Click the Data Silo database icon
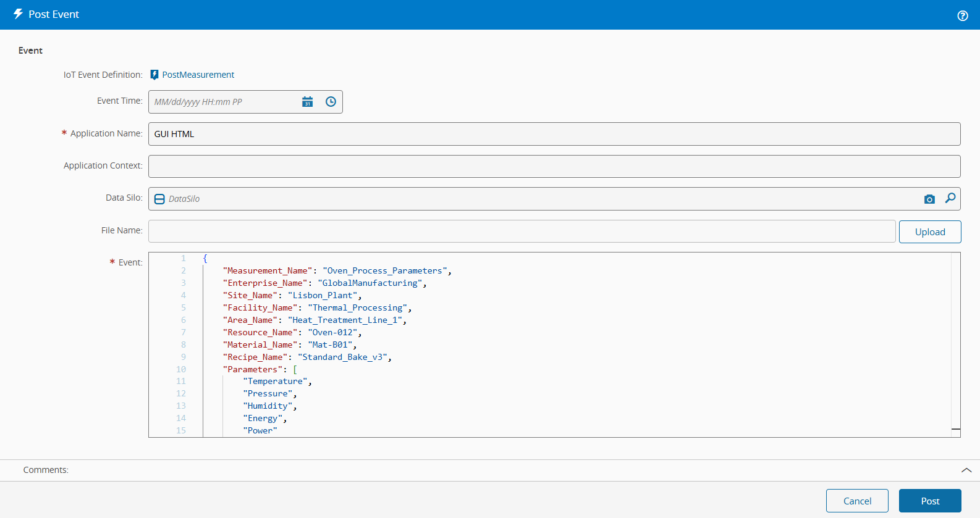This screenshot has height=518, width=980. 159,199
